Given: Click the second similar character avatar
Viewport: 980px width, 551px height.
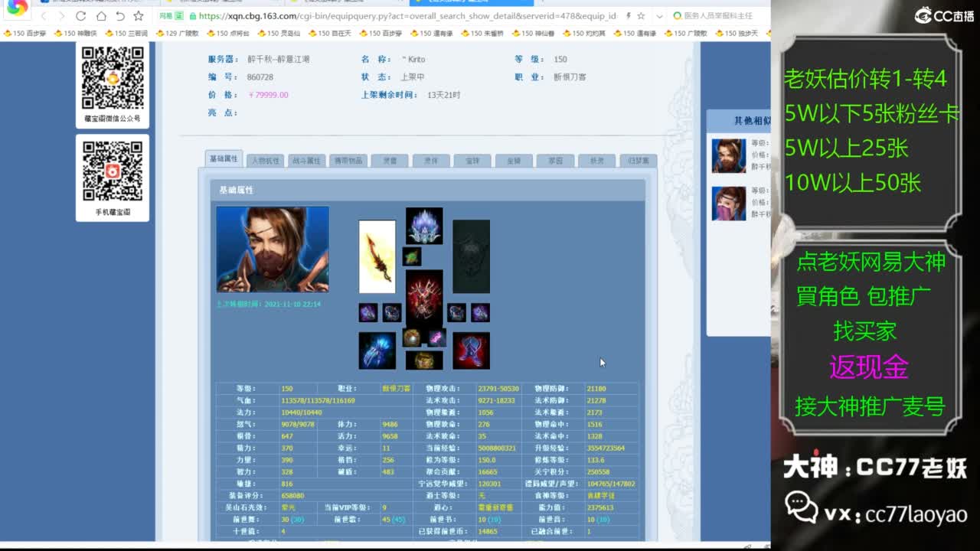Looking at the screenshot, I should (729, 204).
